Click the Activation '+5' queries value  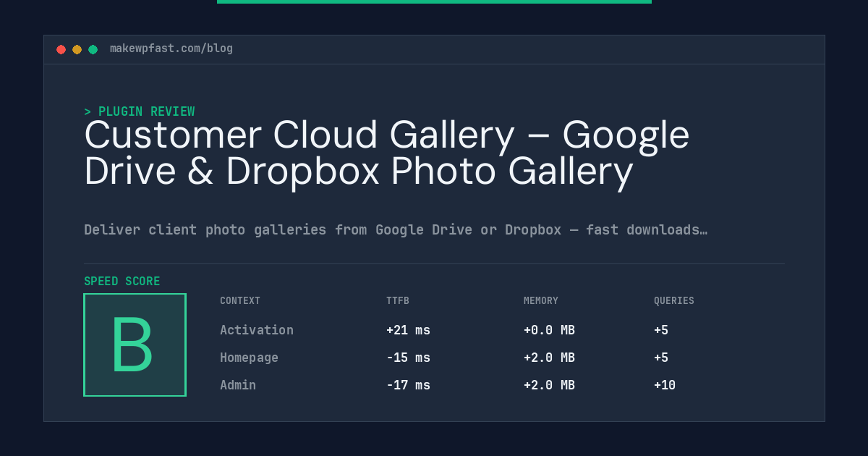661,330
